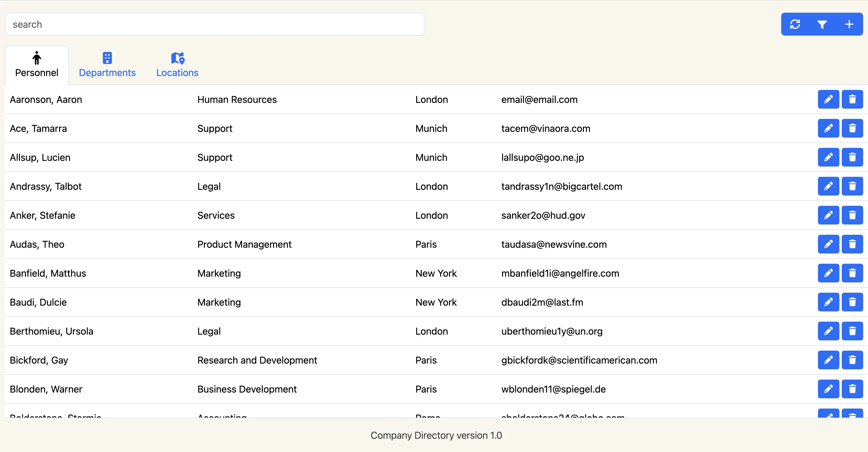Click tandrassy1n@bigcartel.com email address
Image resolution: width=868 pixels, height=452 pixels.
point(561,186)
